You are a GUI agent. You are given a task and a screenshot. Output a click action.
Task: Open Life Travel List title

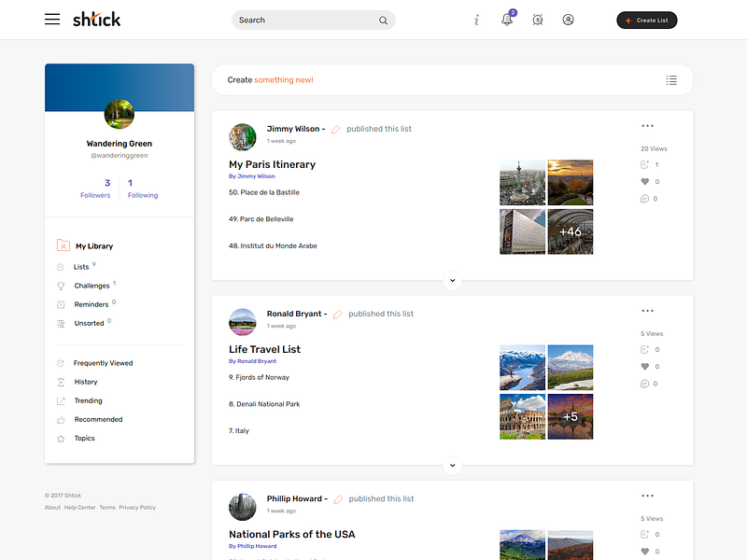coord(264,349)
